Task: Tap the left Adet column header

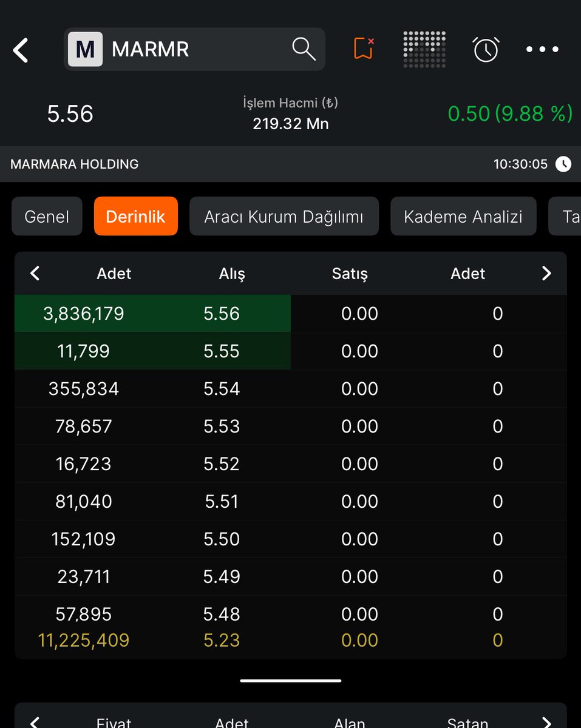Action: (114, 274)
